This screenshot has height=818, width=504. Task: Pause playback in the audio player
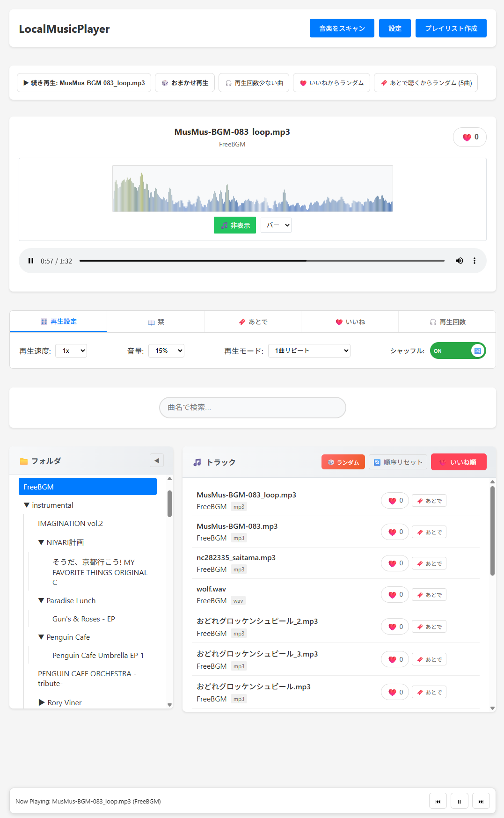coord(31,261)
